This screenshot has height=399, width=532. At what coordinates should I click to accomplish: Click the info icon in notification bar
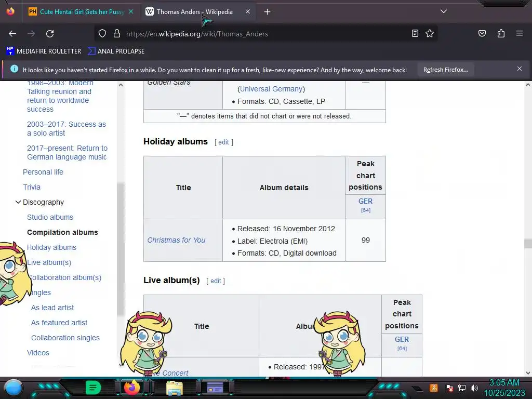14,69
